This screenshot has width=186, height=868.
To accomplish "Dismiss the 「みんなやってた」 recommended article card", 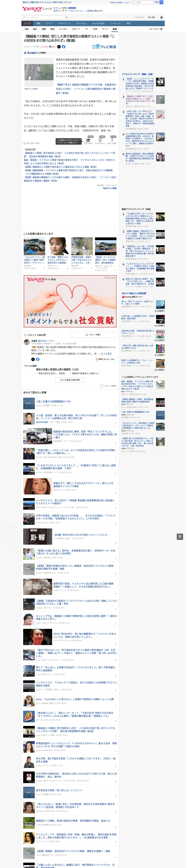I will [x=44, y=269].
